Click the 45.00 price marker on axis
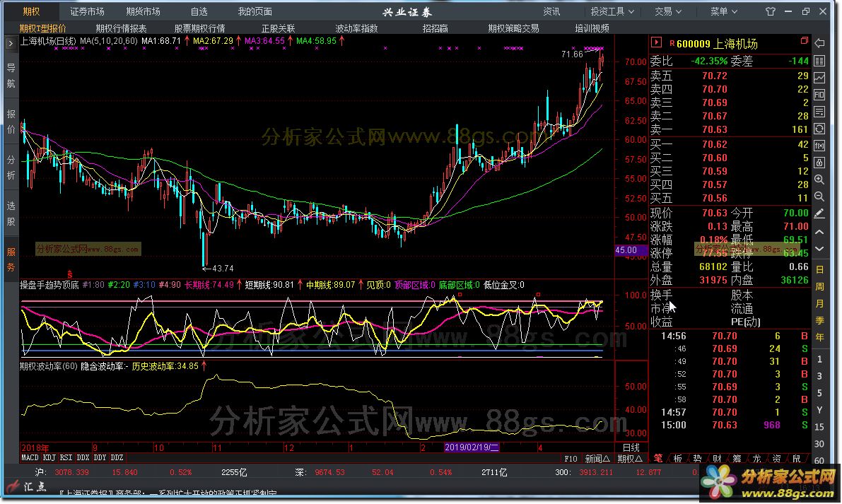The width and height of the screenshot is (842, 504). (631, 251)
